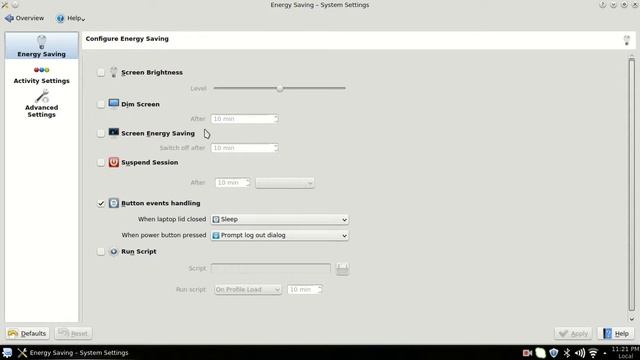Open the When laptop lid closed dropdown

[x=280, y=220]
